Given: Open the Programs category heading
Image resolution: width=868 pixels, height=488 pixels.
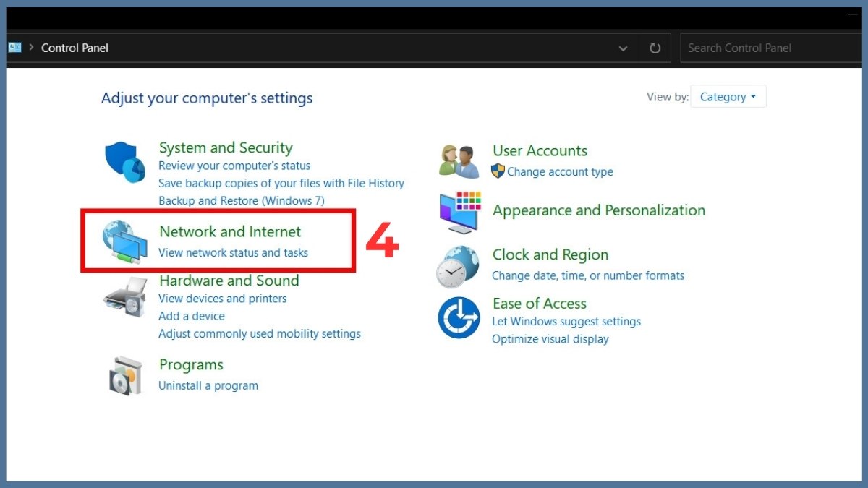Looking at the screenshot, I should point(191,365).
